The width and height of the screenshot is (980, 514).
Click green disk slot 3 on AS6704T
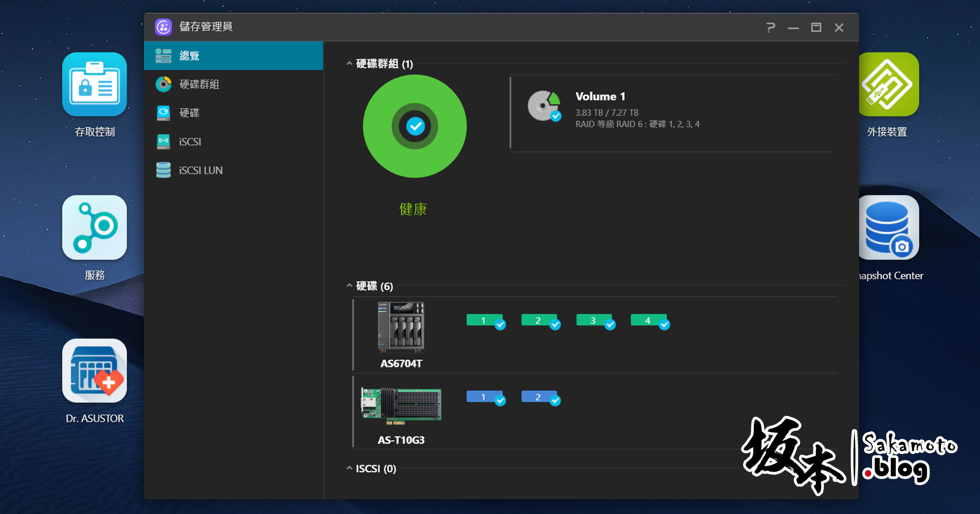(593, 320)
